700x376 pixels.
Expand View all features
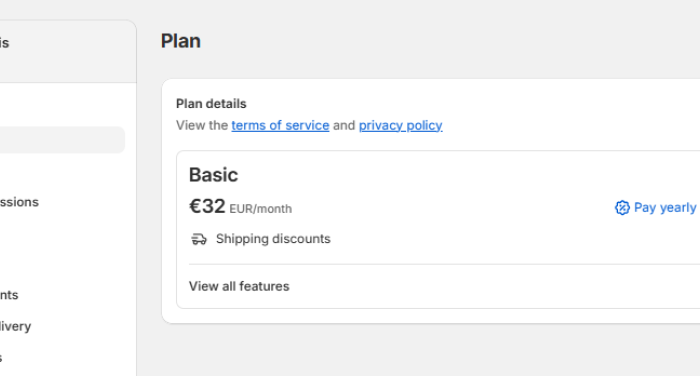coord(239,286)
